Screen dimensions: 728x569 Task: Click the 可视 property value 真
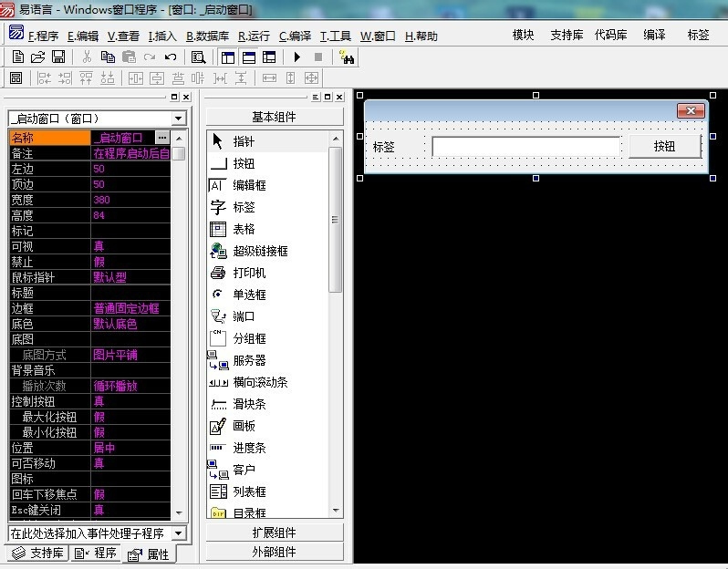coord(130,246)
